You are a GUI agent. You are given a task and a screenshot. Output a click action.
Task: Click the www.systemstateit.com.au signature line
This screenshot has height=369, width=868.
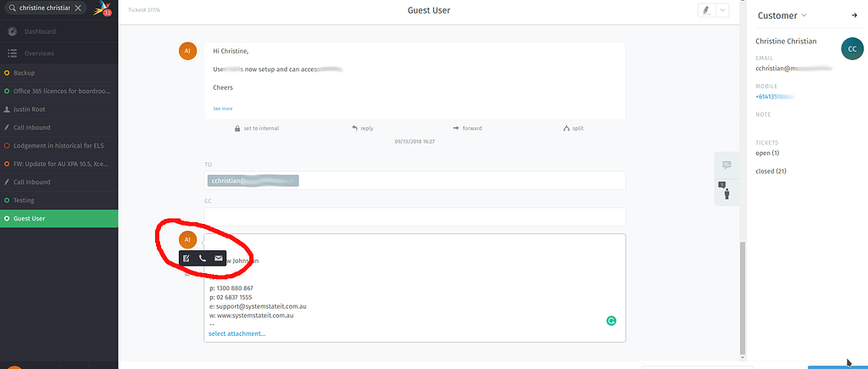pyautogui.click(x=251, y=316)
